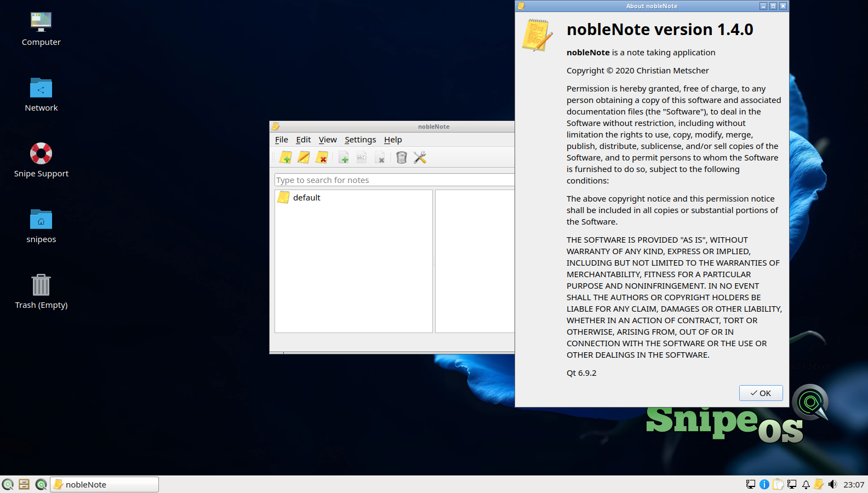Image resolution: width=868 pixels, height=493 pixels.
Task: Open the Help menu in nobleNote
Action: (x=393, y=140)
